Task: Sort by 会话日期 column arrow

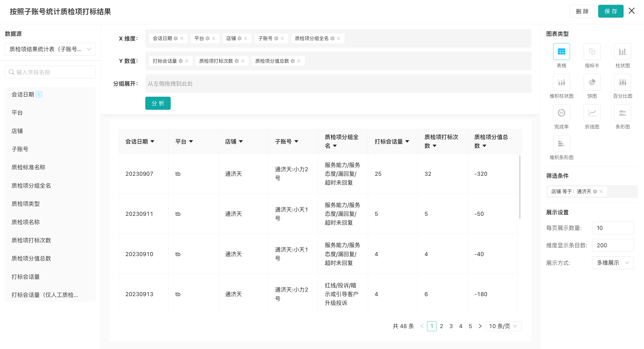Action: pyautogui.click(x=152, y=142)
